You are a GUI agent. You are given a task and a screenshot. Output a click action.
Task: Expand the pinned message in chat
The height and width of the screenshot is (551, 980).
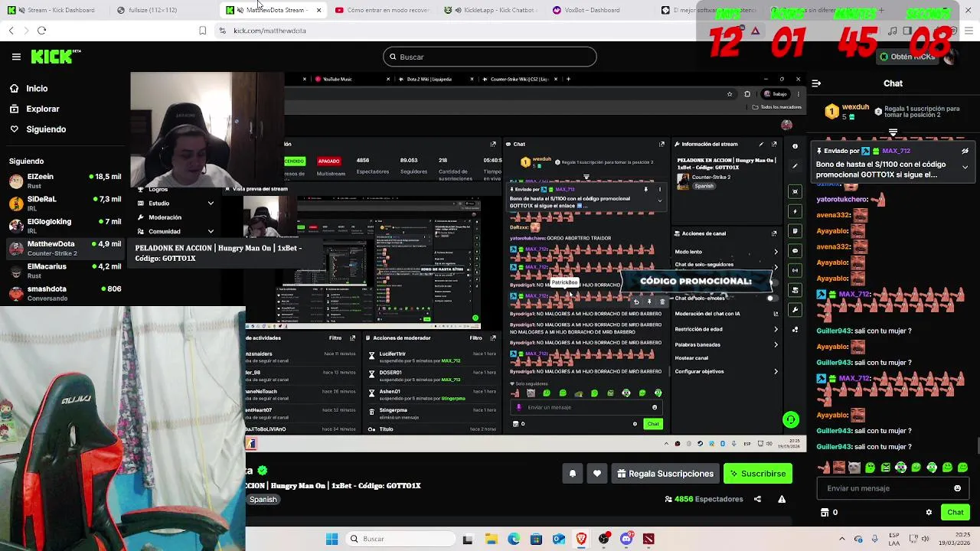click(x=965, y=167)
